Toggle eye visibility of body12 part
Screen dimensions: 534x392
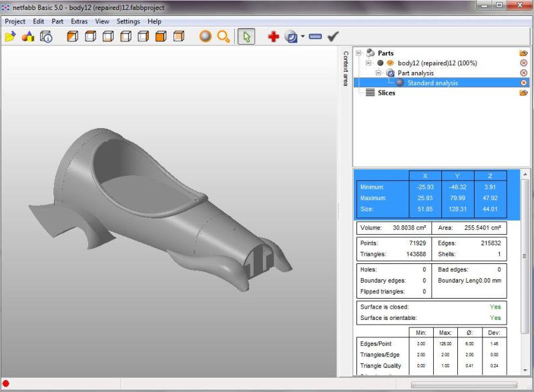click(x=390, y=63)
